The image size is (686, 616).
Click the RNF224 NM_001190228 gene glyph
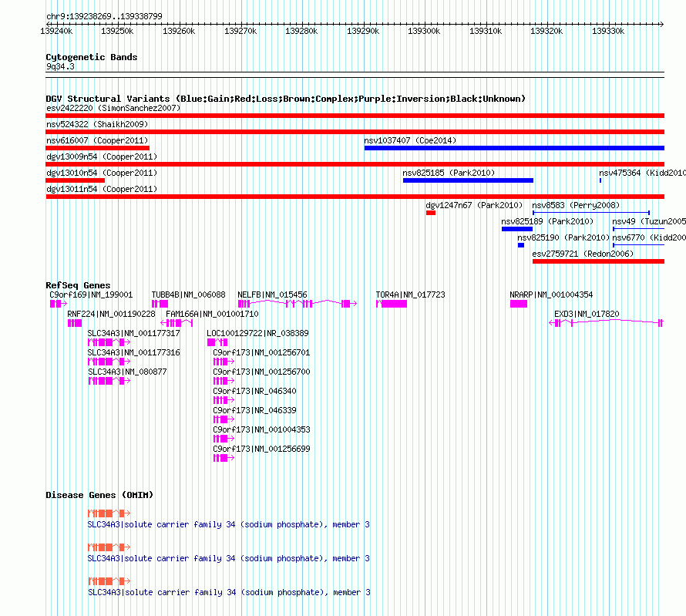(75, 323)
